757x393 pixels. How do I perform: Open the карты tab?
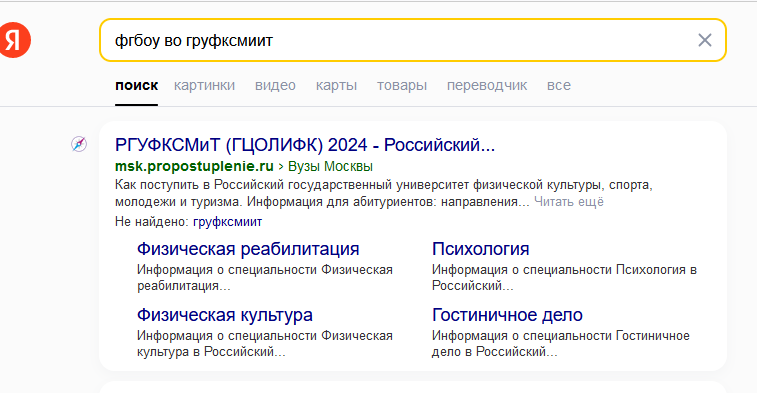336,85
